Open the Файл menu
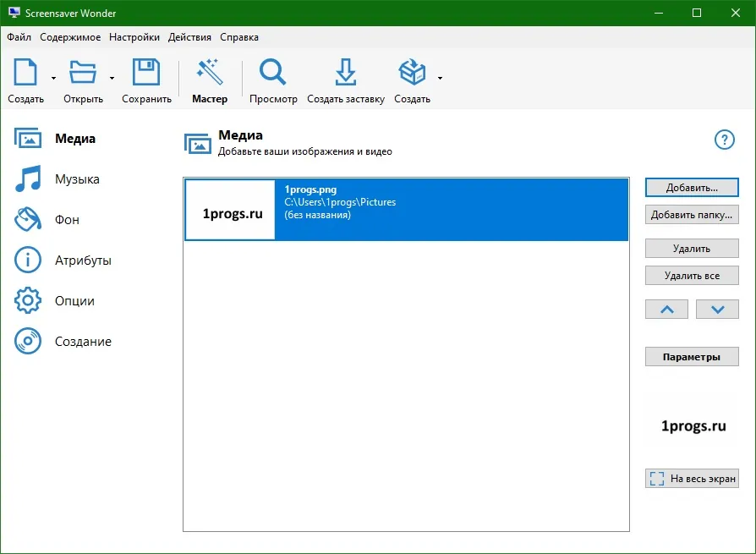 tap(19, 37)
